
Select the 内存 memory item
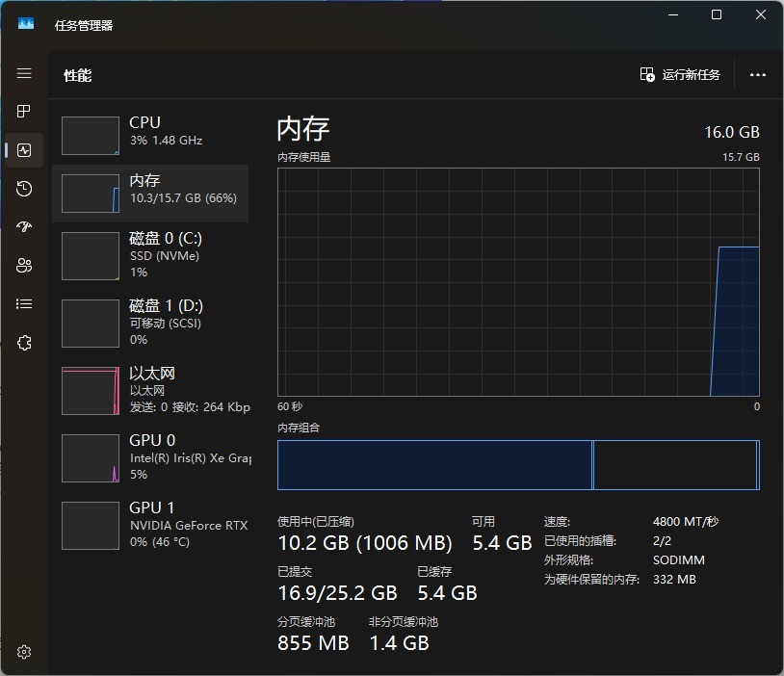pyautogui.click(x=150, y=194)
